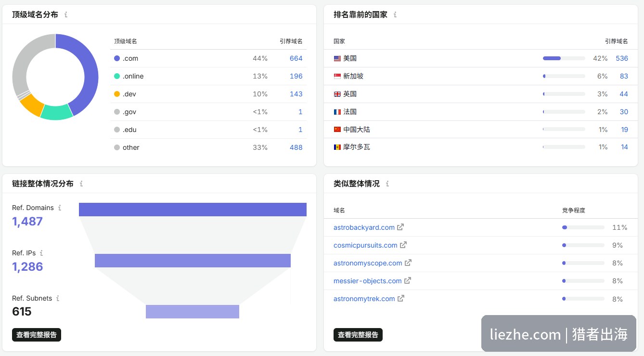Viewport: 644px width, 356px height.
Task: Click the United States flag icon
Action: 337,58
